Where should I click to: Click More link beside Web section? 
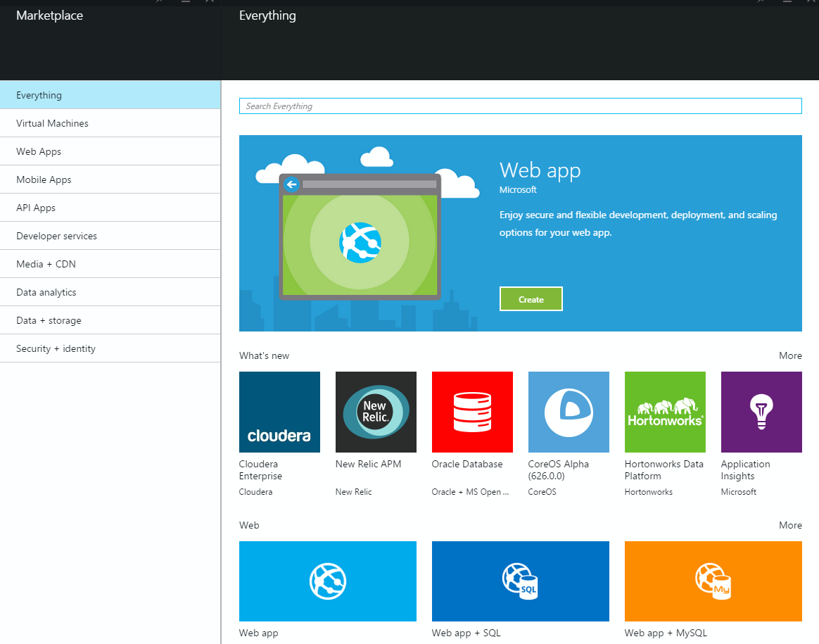[x=790, y=525]
